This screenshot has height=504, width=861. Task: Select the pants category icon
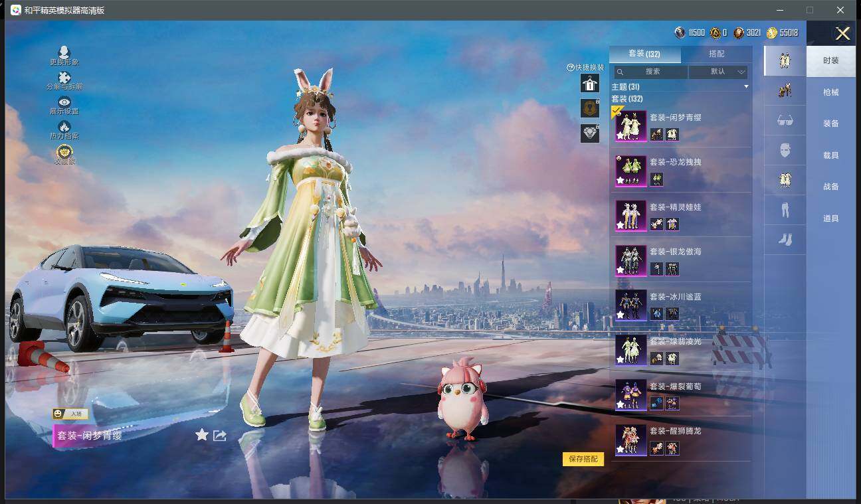click(x=785, y=210)
